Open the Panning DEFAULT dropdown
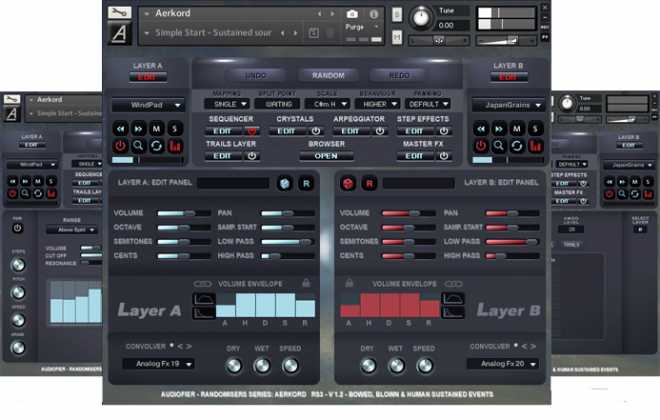Image resolution: width=660 pixels, height=420 pixels. [x=427, y=104]
